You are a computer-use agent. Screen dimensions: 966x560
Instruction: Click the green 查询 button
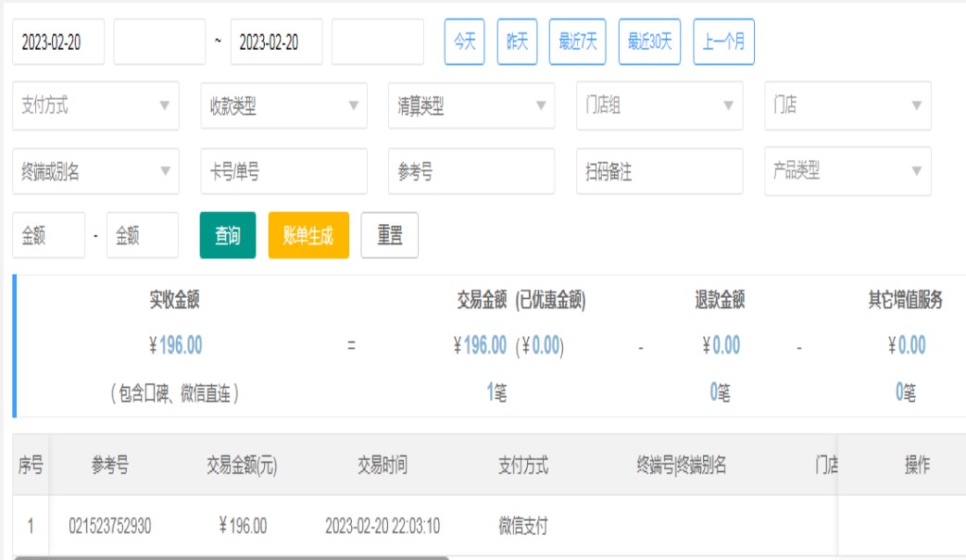pyautogui.click(x=228, y=236)
